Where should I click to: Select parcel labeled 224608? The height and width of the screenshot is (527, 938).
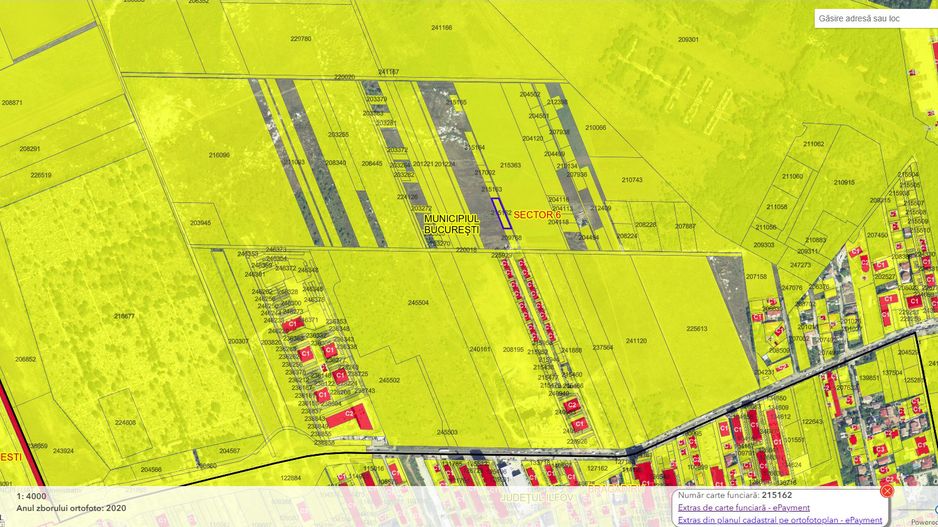coord(126,422)
